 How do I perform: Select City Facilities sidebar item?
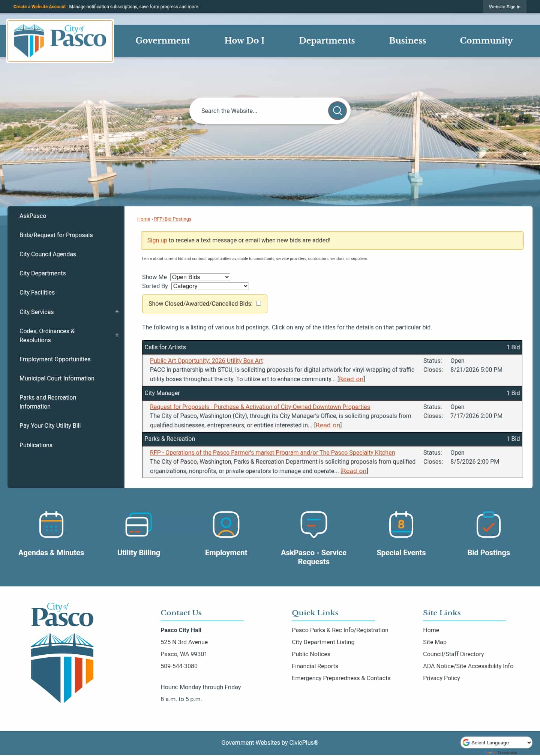pyautogui.click(x=37, y=292)
